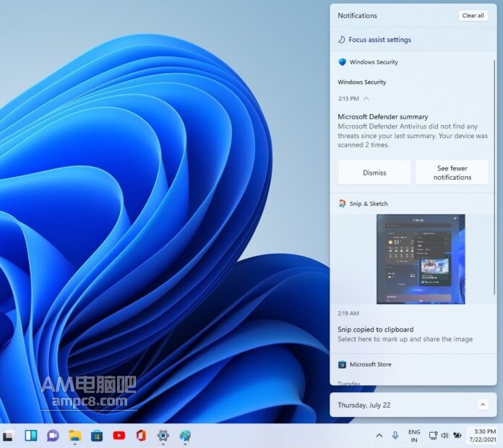Open the snip screenshot thumbnail
Viewport: 503px width, 448px height.
click(421, 259)
